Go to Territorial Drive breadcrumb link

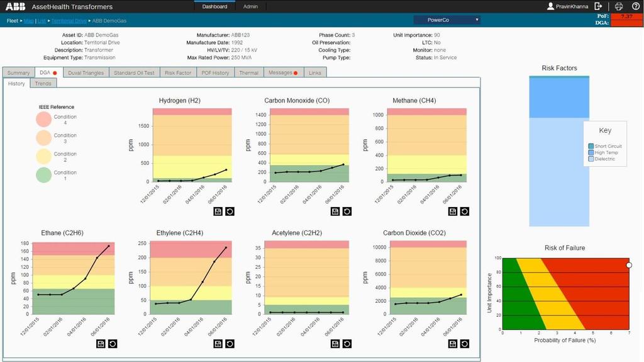pyautogui.click(x=69, y=21)
